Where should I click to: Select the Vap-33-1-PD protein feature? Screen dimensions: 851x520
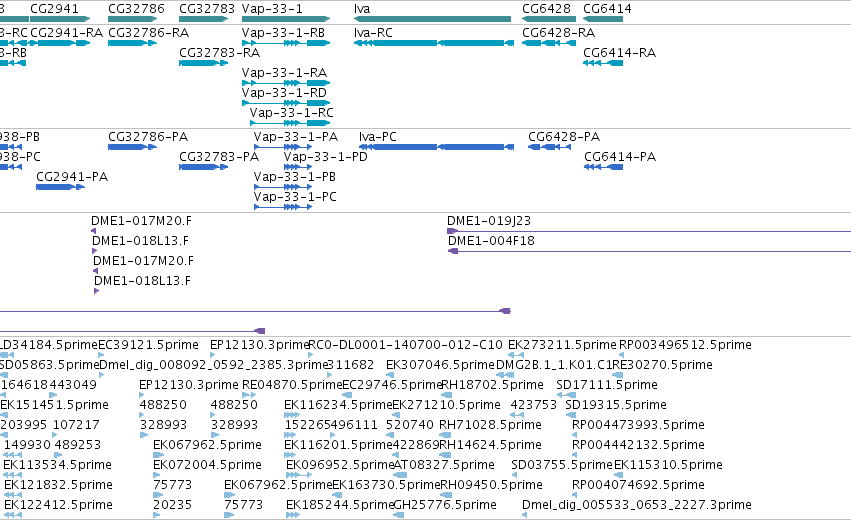coord(298,167)
